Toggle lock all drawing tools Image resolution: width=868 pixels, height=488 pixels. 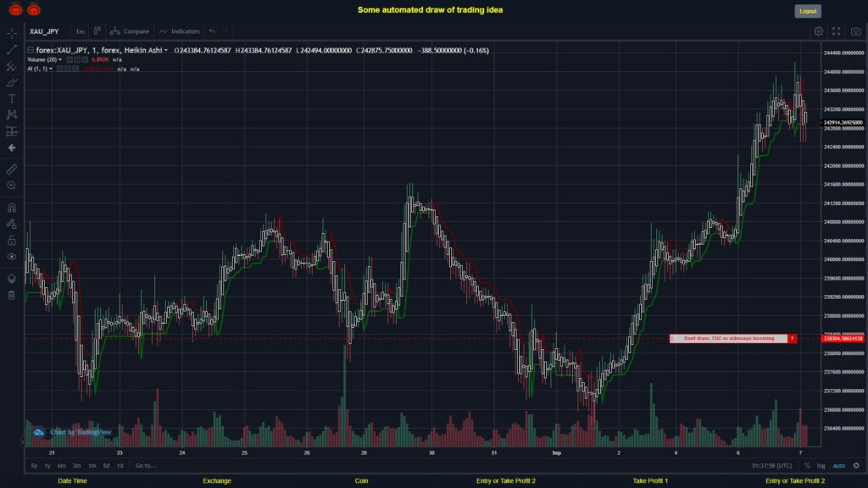pos(12,240)
